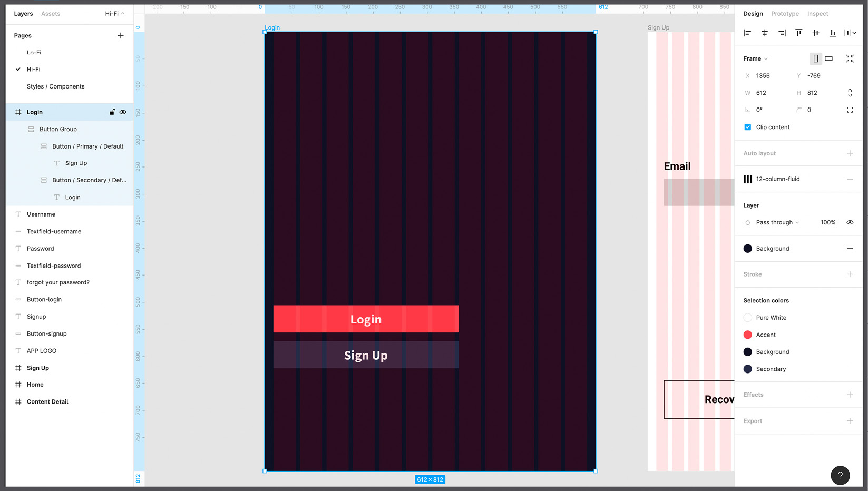
Task: Switch frame to landscape orientation icon
Action: tap(828, 58)
